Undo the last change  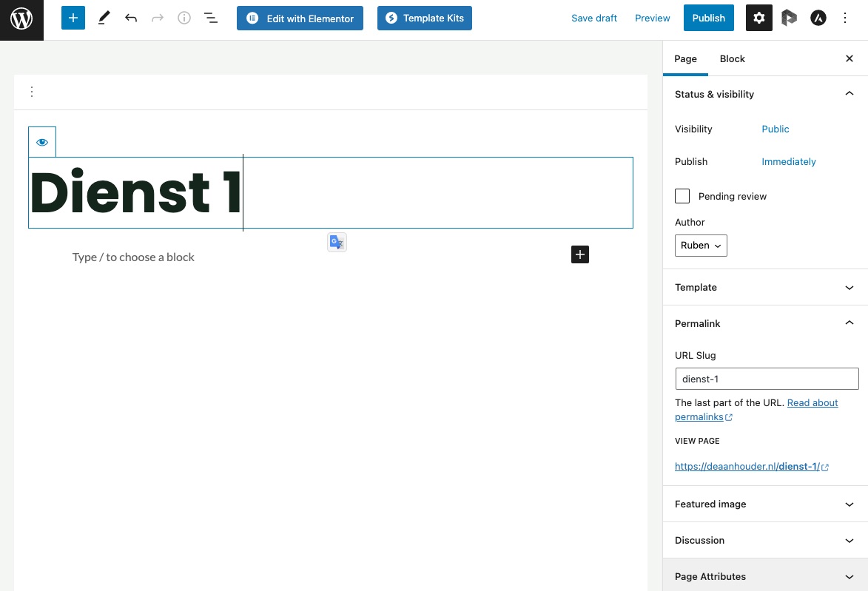[131, 18]
